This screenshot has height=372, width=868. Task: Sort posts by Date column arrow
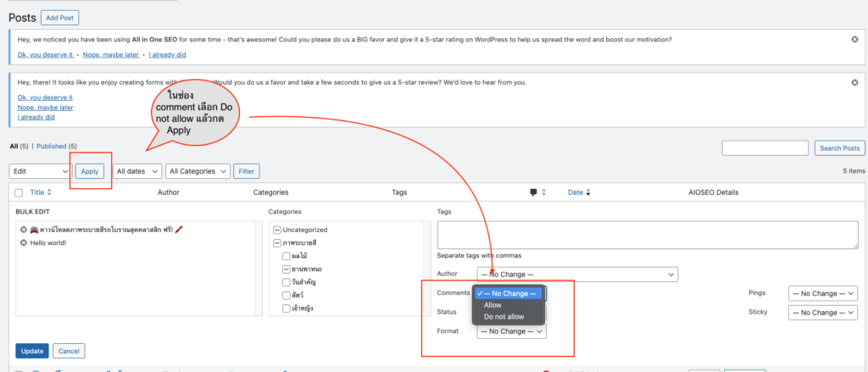tap(588, 192)
